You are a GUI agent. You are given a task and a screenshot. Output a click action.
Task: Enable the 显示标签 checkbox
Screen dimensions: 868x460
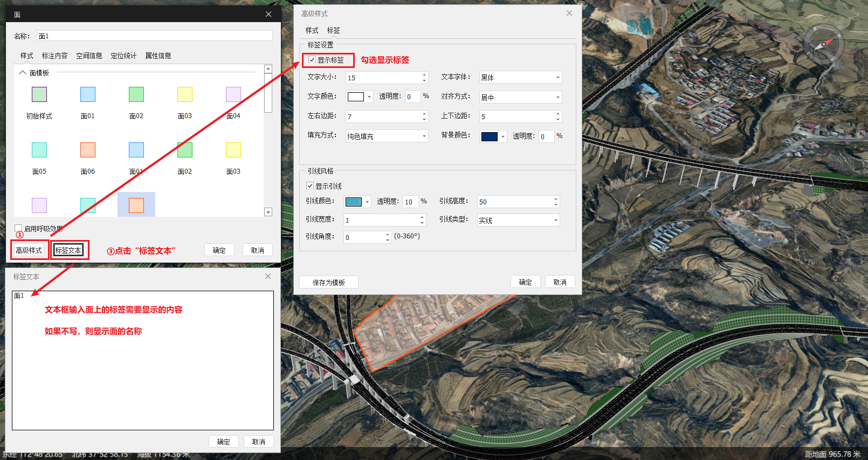tap(312, 60)
